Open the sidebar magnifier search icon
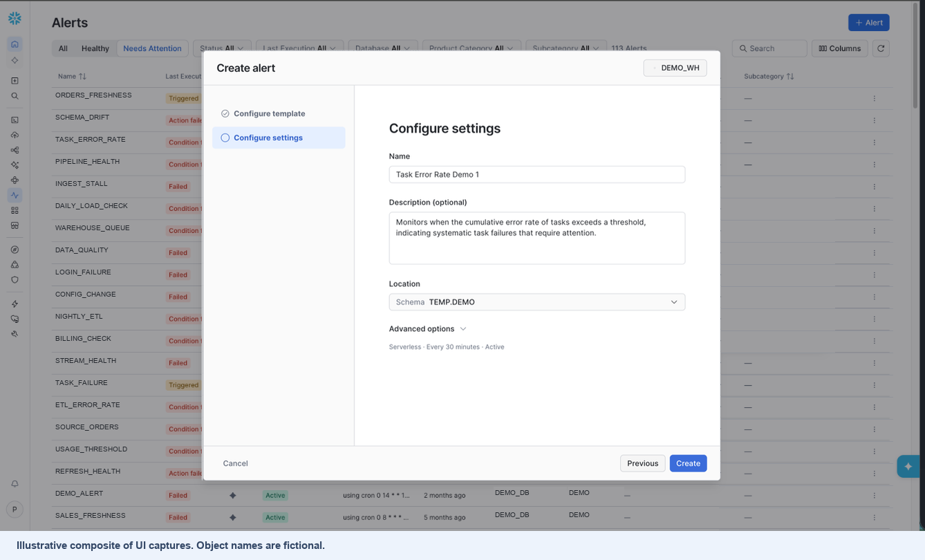 point(15,96)
